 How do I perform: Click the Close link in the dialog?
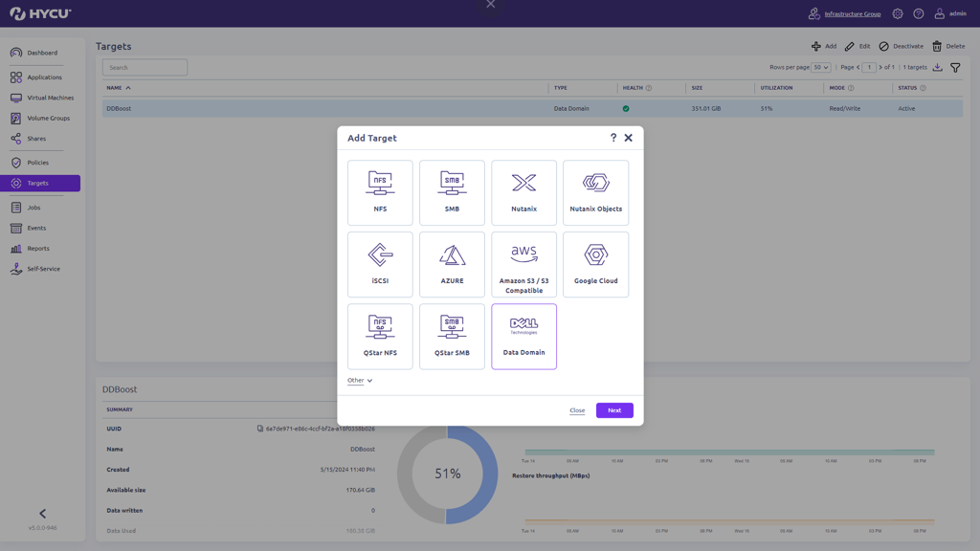click(577, 410)
